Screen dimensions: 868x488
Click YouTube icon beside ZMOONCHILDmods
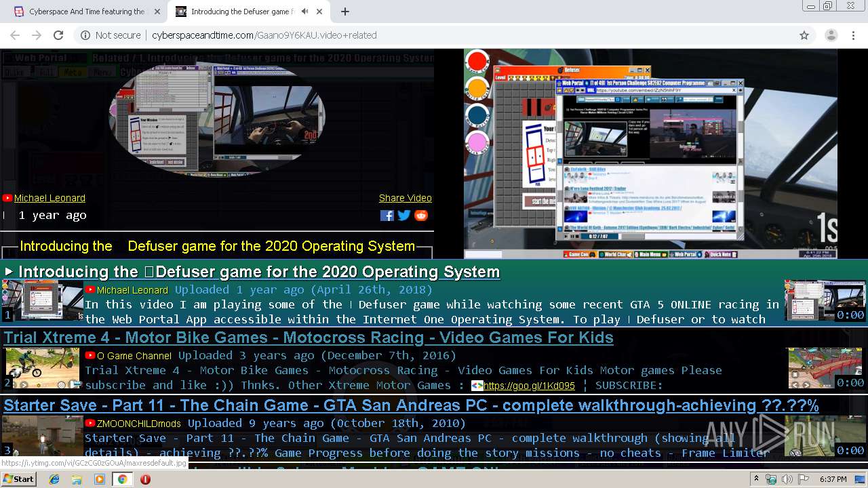tap(90, 424)
